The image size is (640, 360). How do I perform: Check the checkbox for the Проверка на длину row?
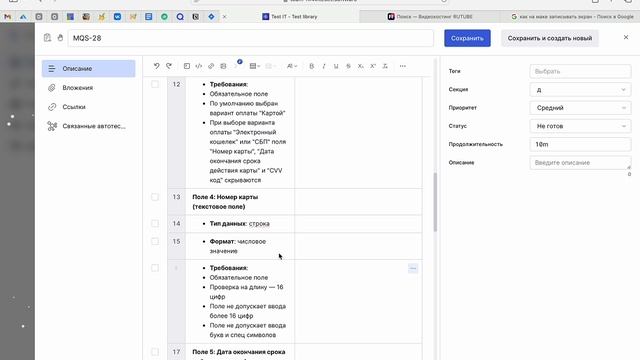click(x=155, y=268)
